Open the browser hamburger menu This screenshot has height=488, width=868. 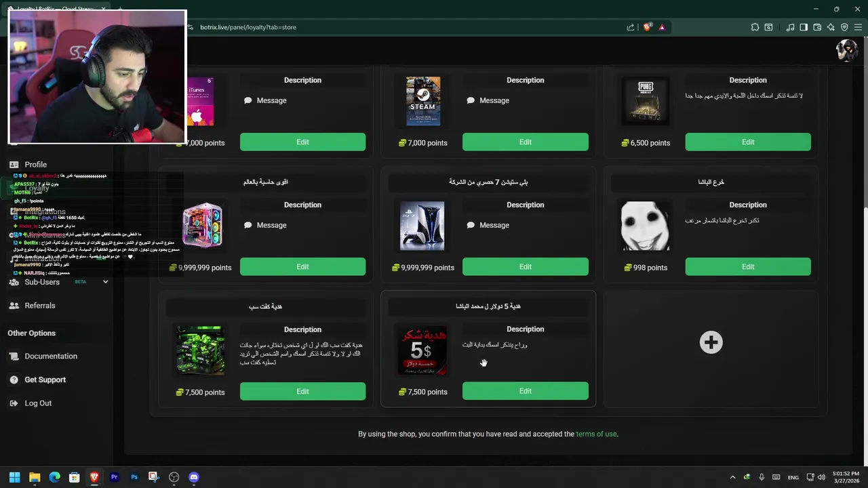(x=858, y=27)
